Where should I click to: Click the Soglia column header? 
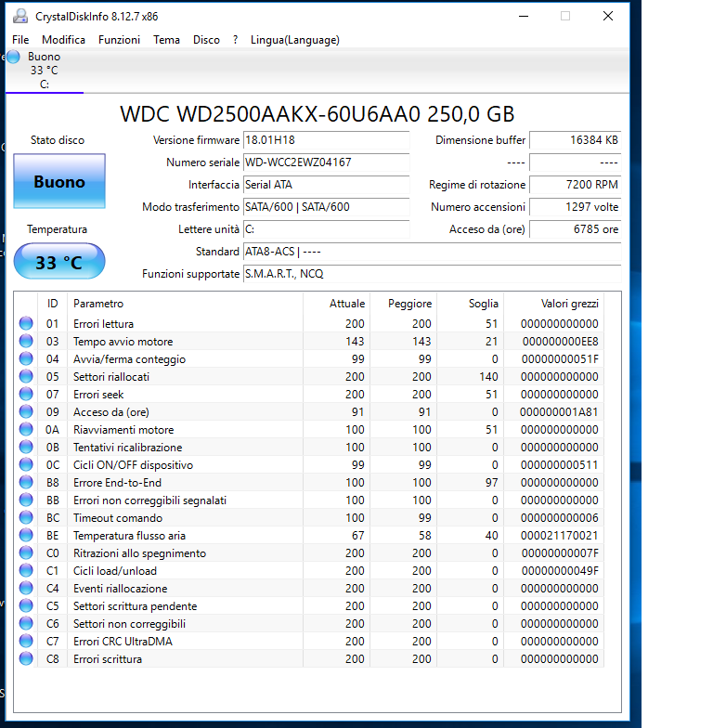pos(470,304)
